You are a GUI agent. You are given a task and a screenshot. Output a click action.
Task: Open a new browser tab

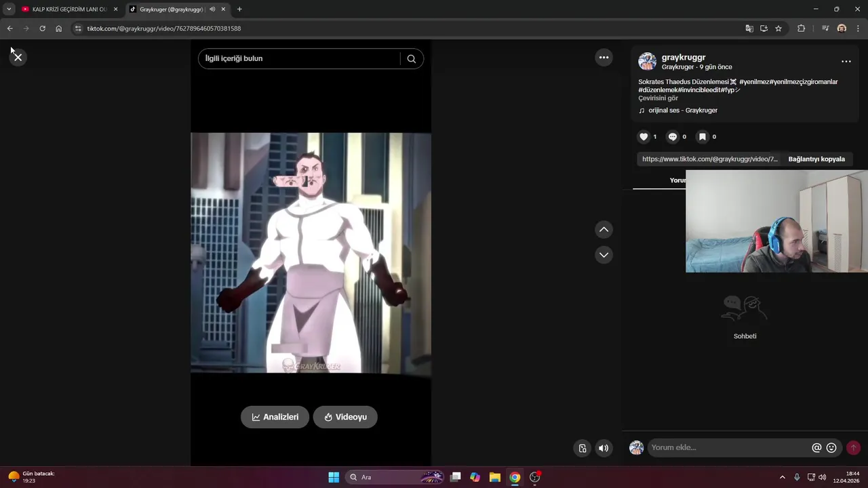[x=239, y=9]
